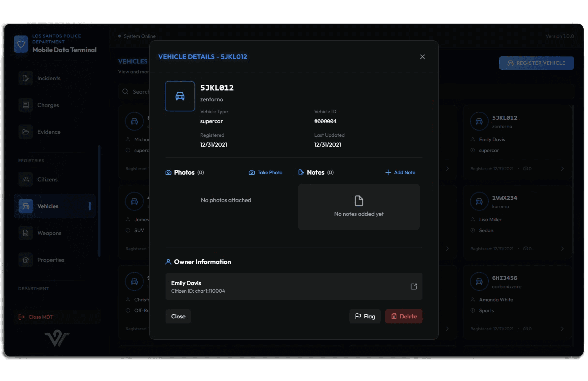
Task: Click the car icon on 5JKL012 card
Action: [x=479, y=121]
